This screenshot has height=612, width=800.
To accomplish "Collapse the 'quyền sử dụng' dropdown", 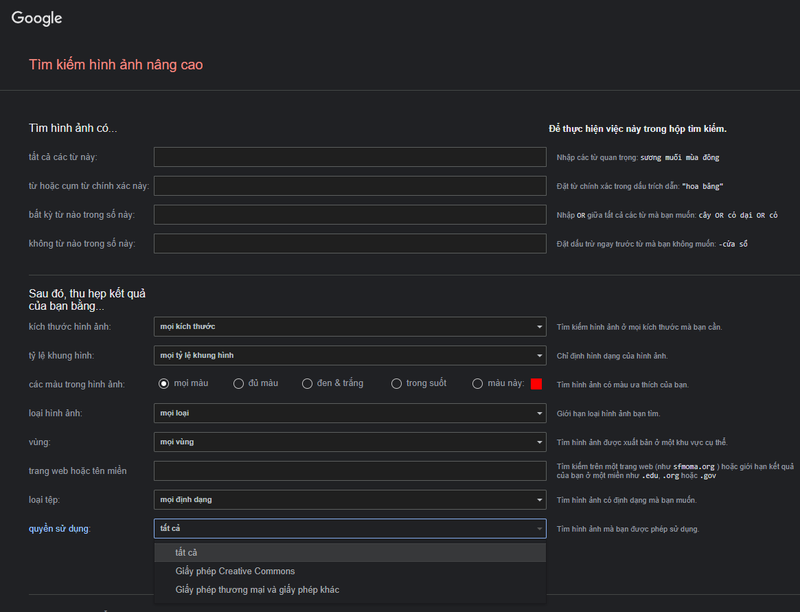I will coord(350,528).
